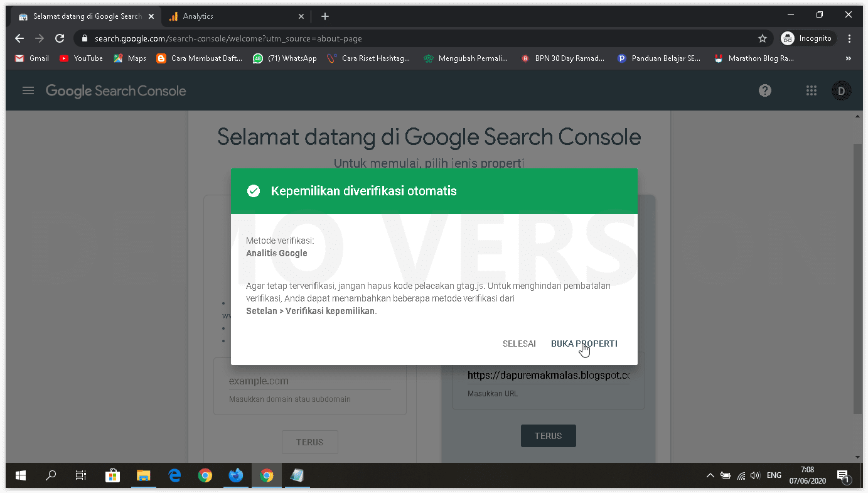Image resolution: width=868 pixels, height=493 pixels.
Task: Open Mengubah Permali... bookmark
Action: click(466, 58)
